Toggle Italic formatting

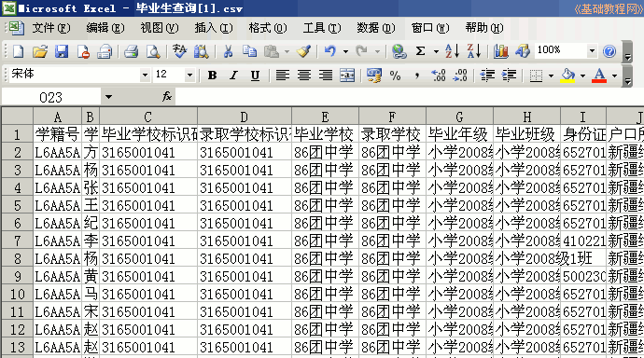pos(233,76)
